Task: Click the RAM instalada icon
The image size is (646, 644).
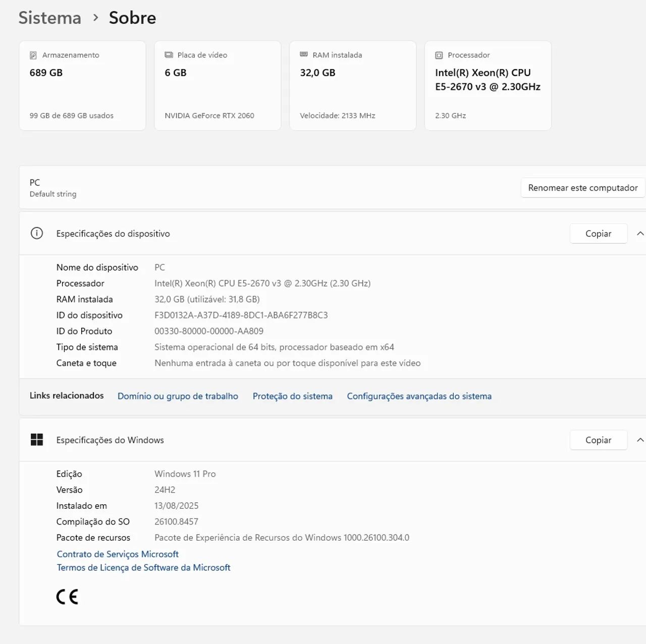Action: point(304,54)
